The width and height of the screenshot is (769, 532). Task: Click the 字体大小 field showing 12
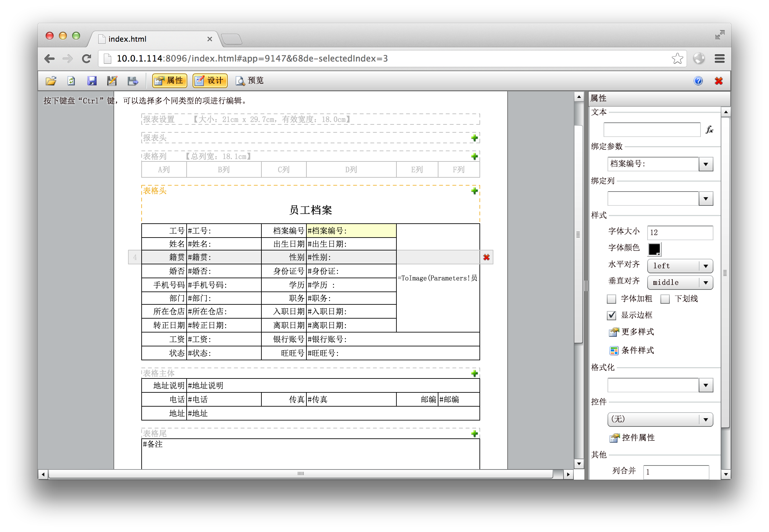(x=680, y=232)
